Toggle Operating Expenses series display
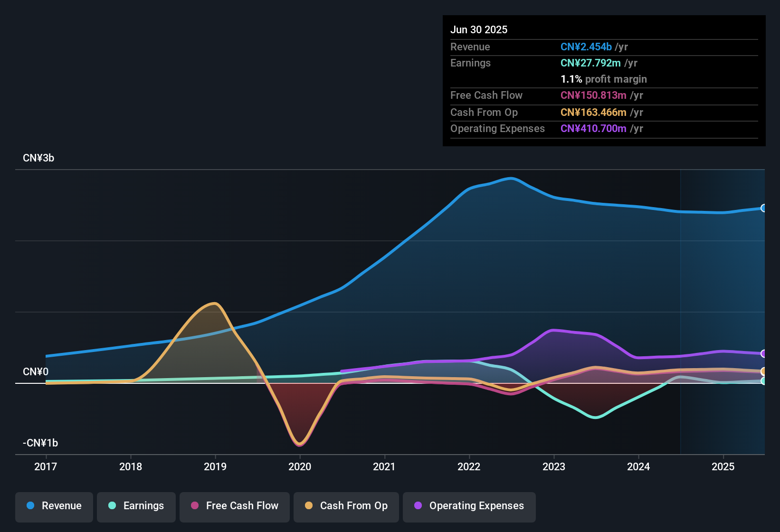This screenshot has width=780, height=532. pos(469,506)
